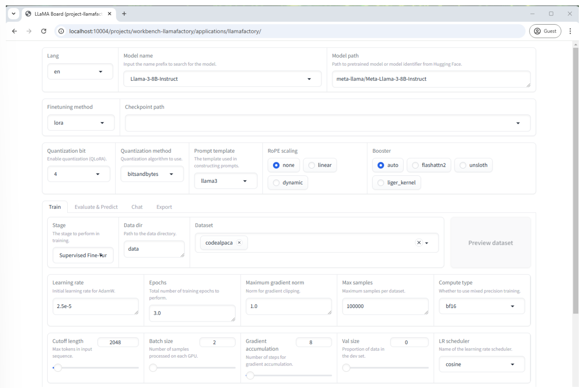Switch to the Evaluate & Predict tab

[x=96, y=207]
